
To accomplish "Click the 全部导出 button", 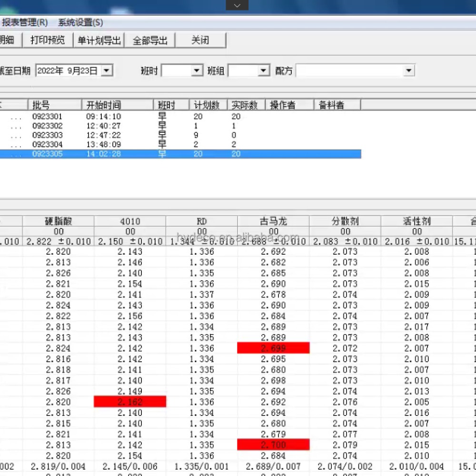I will (150, 40).
